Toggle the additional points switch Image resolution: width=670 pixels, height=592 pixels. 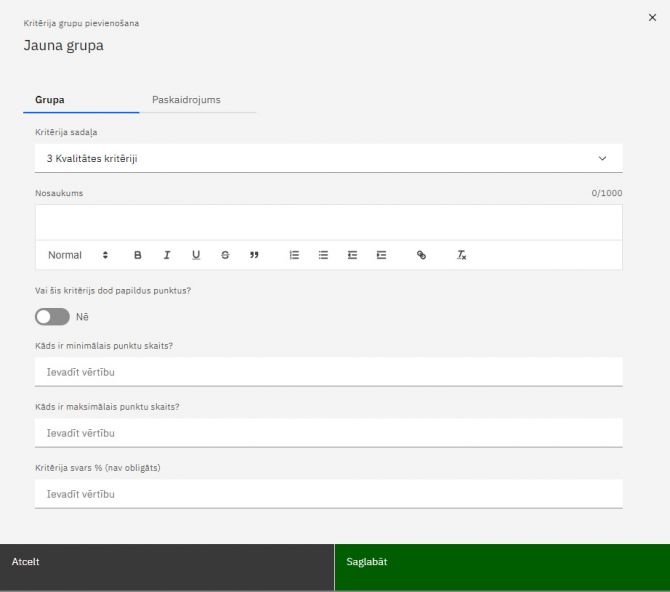point(52,317)
